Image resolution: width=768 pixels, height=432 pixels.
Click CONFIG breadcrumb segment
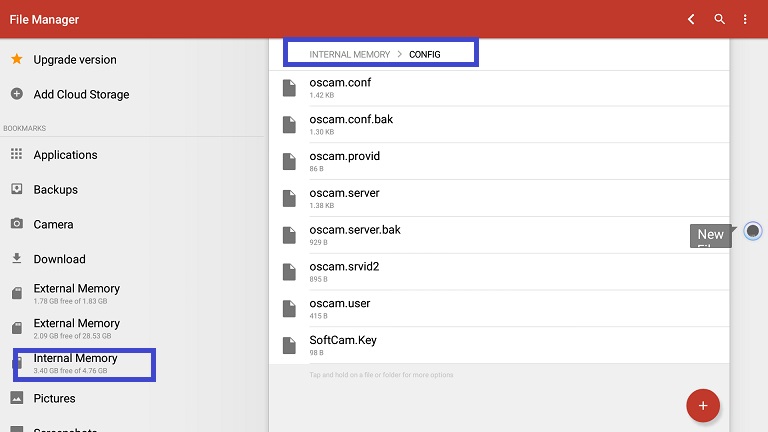424,54
